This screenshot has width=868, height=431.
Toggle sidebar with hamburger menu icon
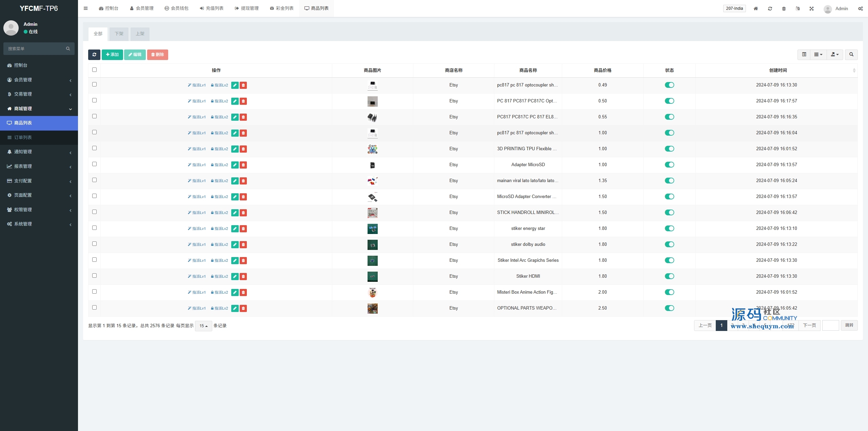tap(85, 8)
